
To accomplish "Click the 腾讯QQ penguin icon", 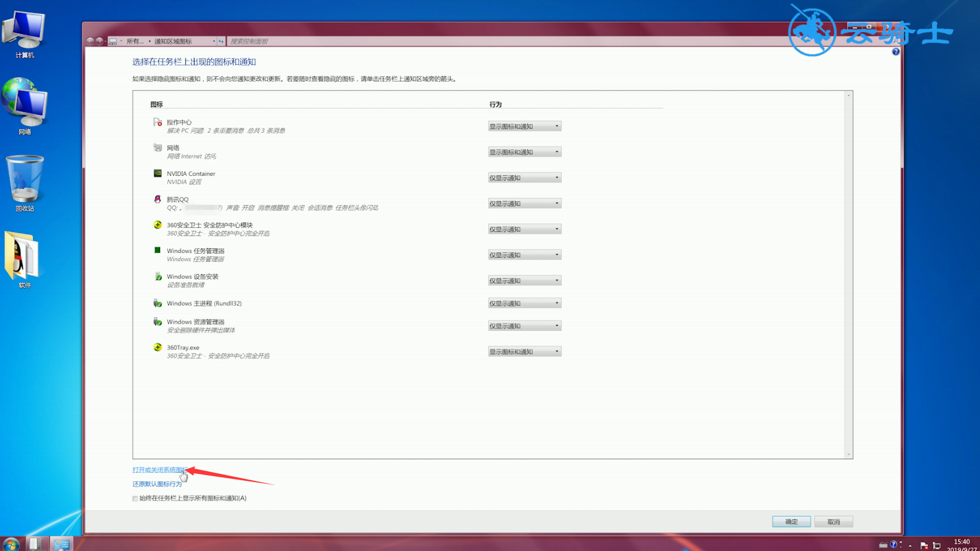I will 158,199.
